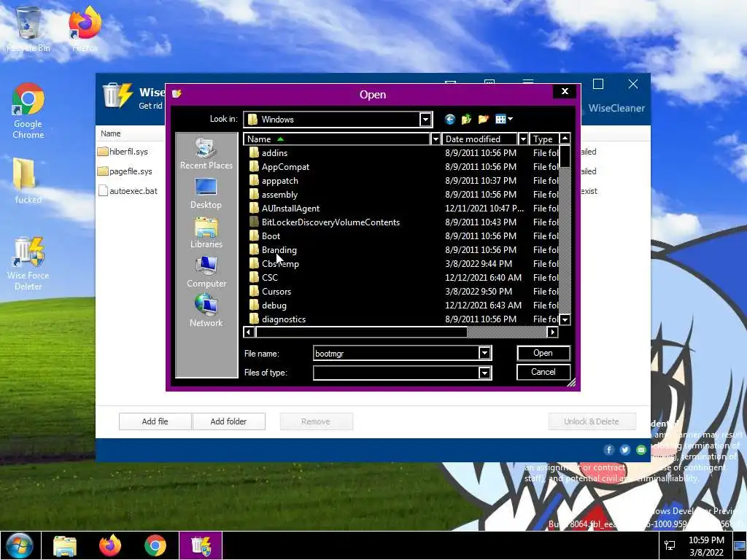The width and height of the screenshot is (747, 560).
Task: Click the Boot folder icon
Action: tap(254, 236)
